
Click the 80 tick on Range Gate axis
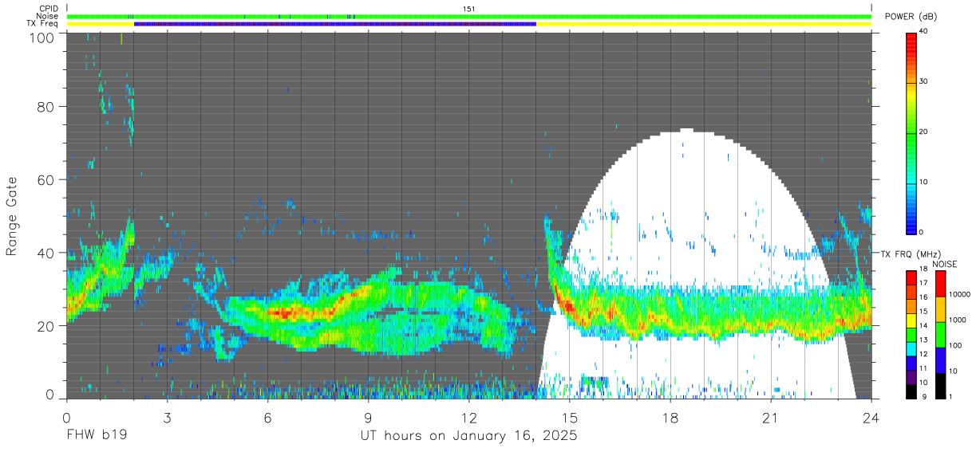click(47, 107)
